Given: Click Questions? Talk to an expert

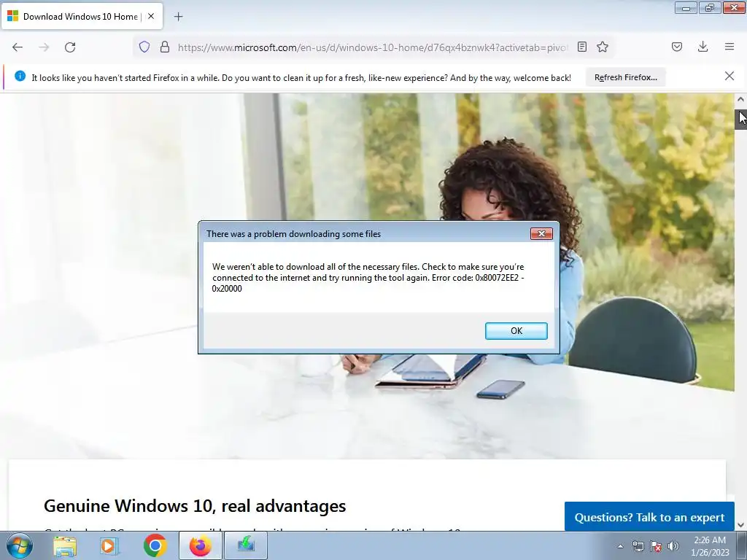Looking at the screenshot, I should [649, 517].
